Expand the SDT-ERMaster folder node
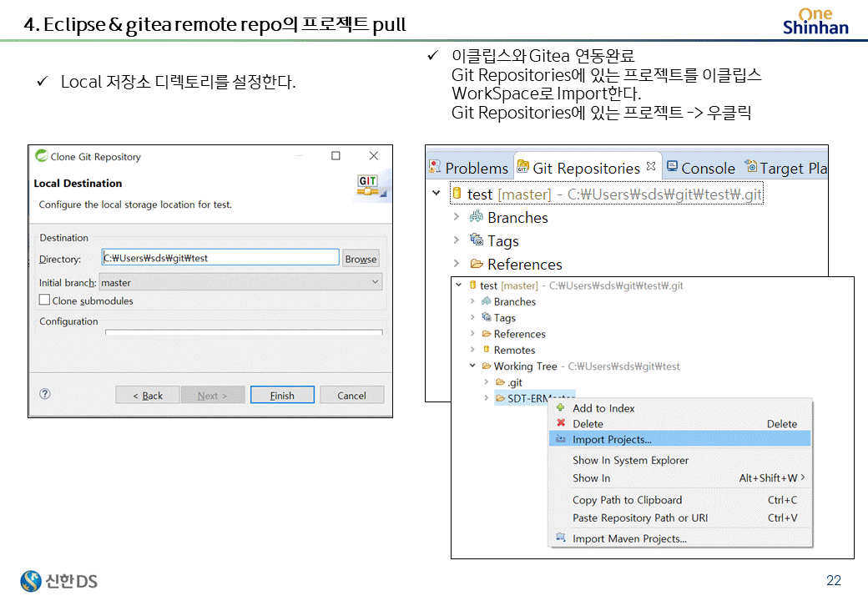 486,398
